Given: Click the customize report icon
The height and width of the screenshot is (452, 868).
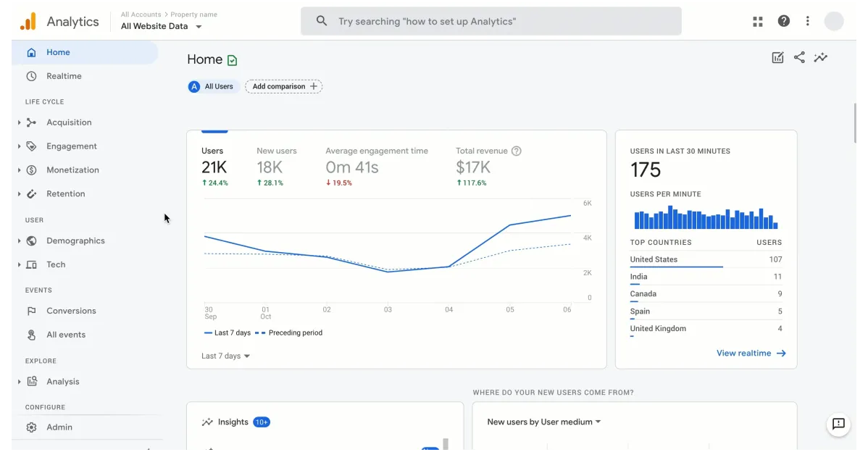Looking at the screenshot, I should point(777,56).
